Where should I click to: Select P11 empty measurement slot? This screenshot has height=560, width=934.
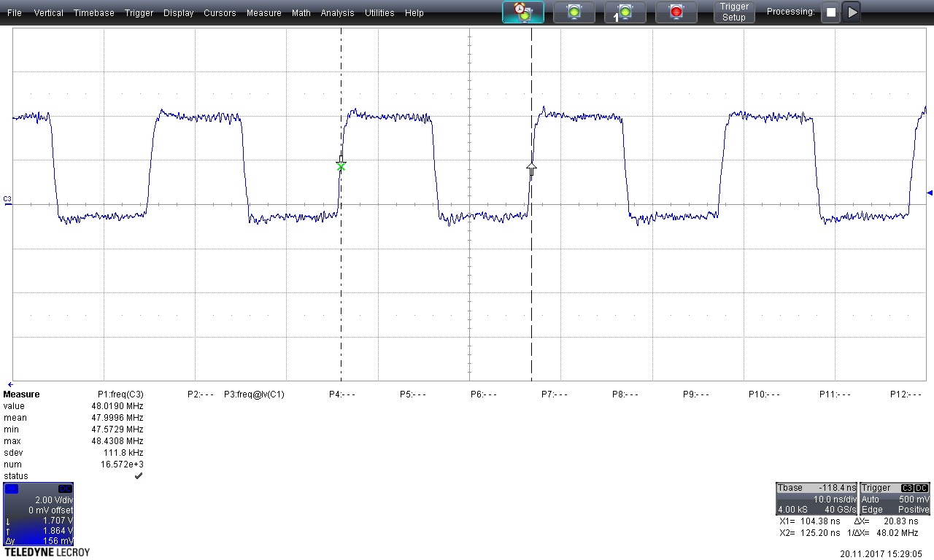(x=835, y=394)
